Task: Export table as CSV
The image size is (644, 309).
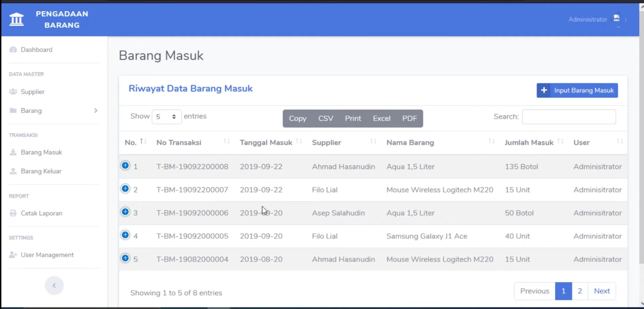Action: point(326,118)
